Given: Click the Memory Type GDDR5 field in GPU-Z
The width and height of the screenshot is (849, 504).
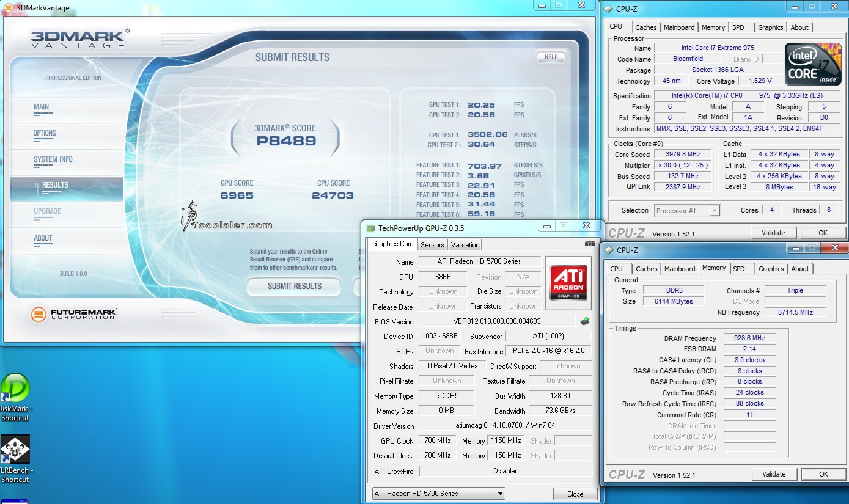Looking at the screenshot, I should point(447,396).
